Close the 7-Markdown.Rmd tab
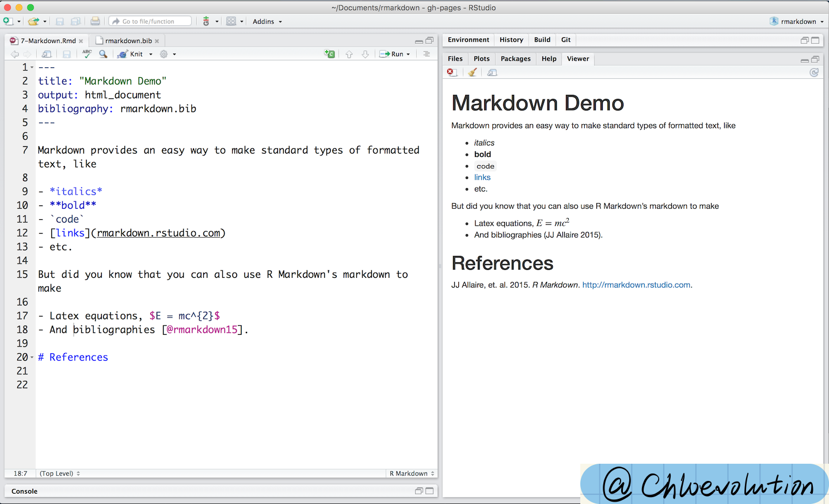 [81, 41]
